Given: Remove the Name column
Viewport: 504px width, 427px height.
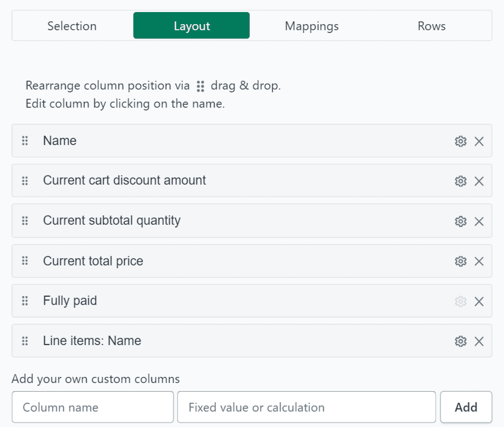Looking at the screenshot, I should point(479,141).
